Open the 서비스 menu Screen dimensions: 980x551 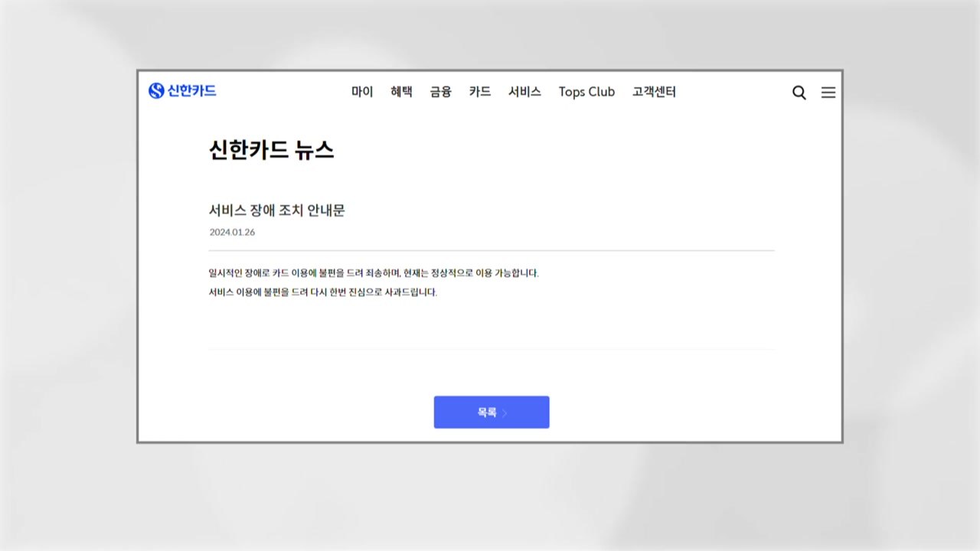[x=524, y=92]
